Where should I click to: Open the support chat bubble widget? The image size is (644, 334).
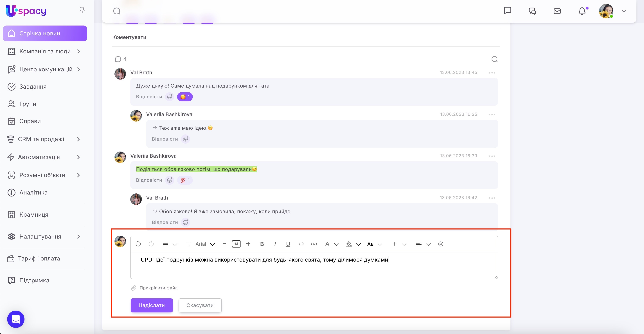[x=16, y=319]
